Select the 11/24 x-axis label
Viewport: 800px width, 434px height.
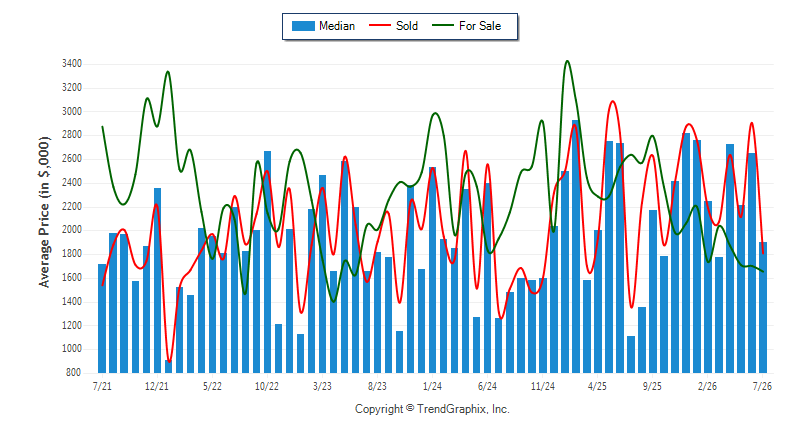tap(542, 386)
